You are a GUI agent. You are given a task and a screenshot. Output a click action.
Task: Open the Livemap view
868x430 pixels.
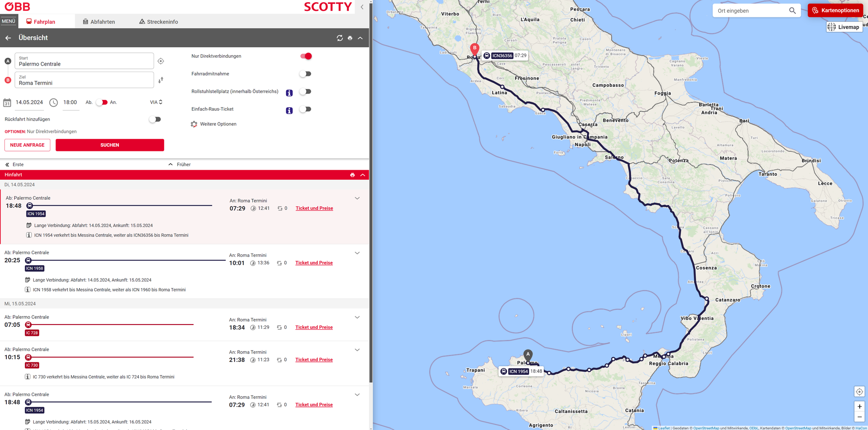tap(843, 27)
